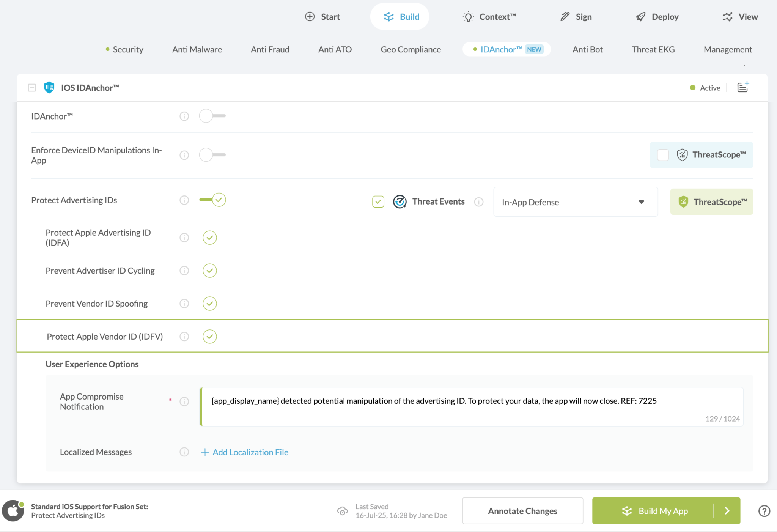Open the Geo Compliance tab

[411, 49]
